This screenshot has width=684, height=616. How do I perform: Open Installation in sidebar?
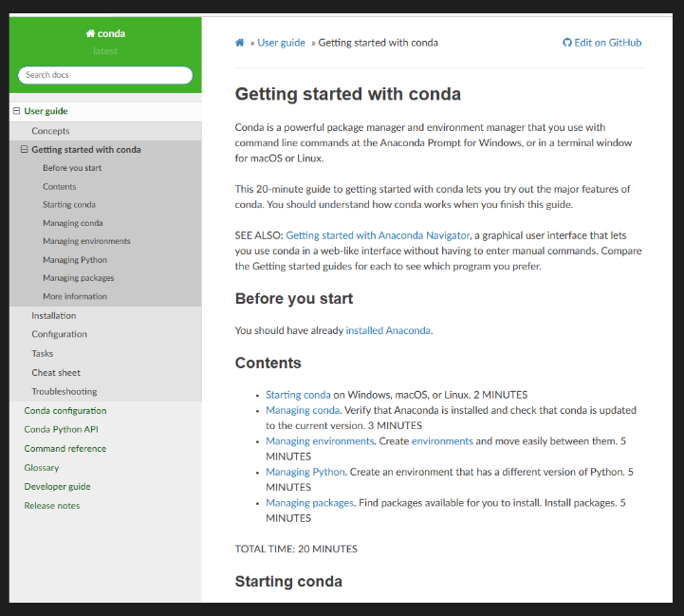[54, 315]
